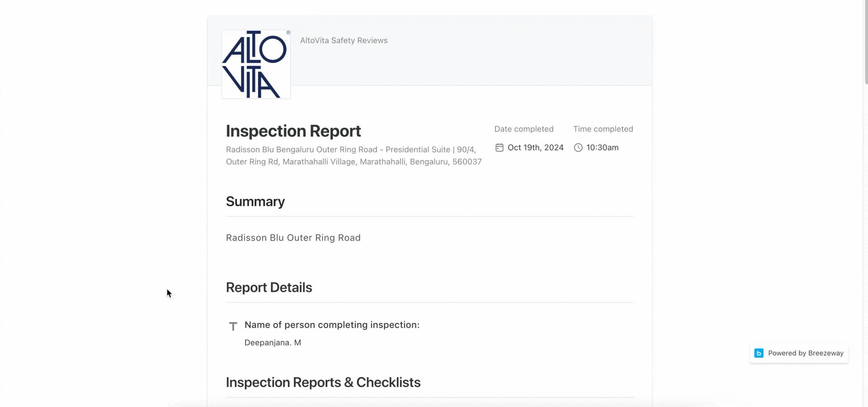Select the AltoVita Safety Reviews header text
This screenshot has width=868, height=407.
(344, 40)
